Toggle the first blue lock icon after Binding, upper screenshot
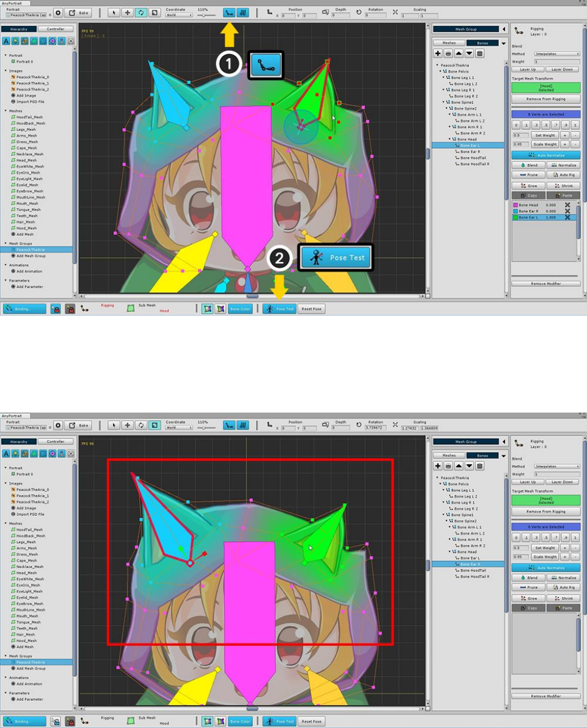587x728 pixels. pos(55,309)
